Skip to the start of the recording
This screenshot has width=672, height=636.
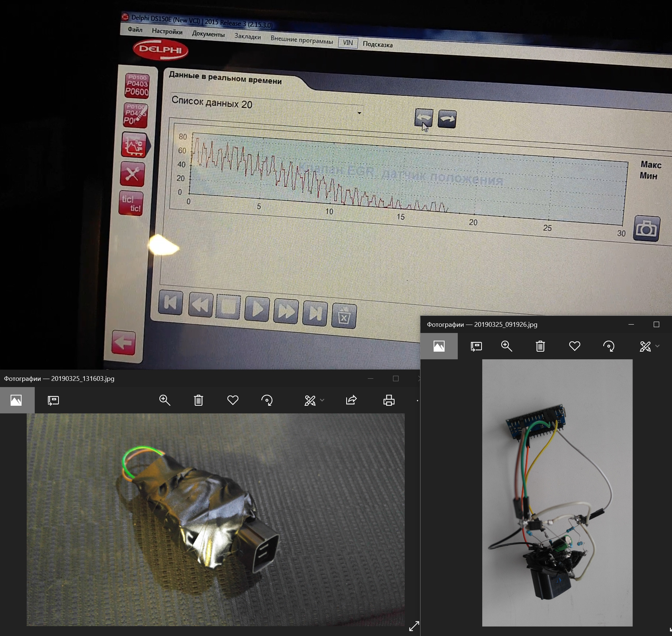click(x=170, y=303)
